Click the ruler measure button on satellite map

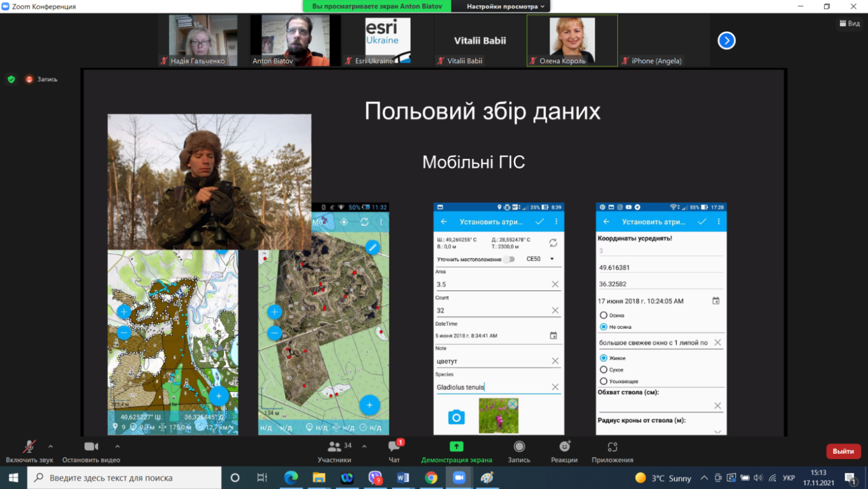372,248
